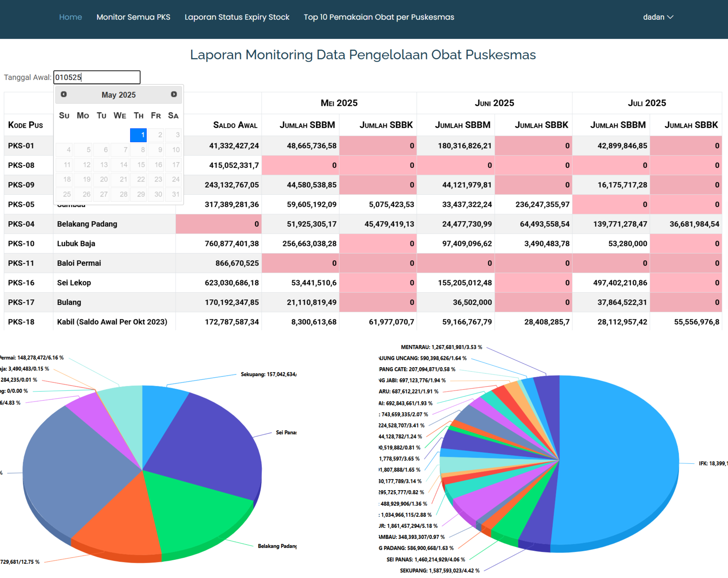Click the Saldo Awal column header

[235, 125]
